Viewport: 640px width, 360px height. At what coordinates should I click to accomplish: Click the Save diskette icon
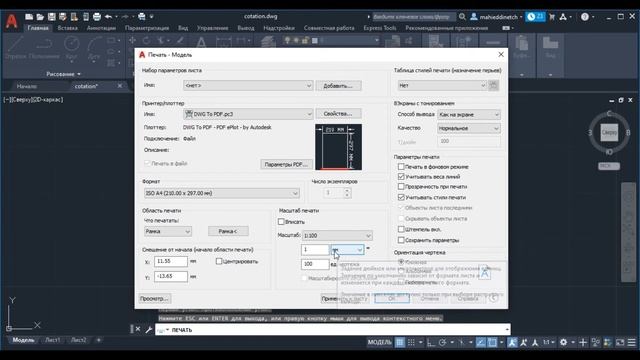click(x=51, y=17)
